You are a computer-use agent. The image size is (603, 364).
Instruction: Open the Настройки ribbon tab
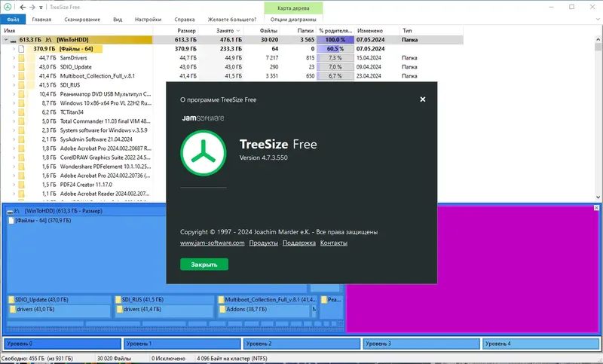click(148, 20)
